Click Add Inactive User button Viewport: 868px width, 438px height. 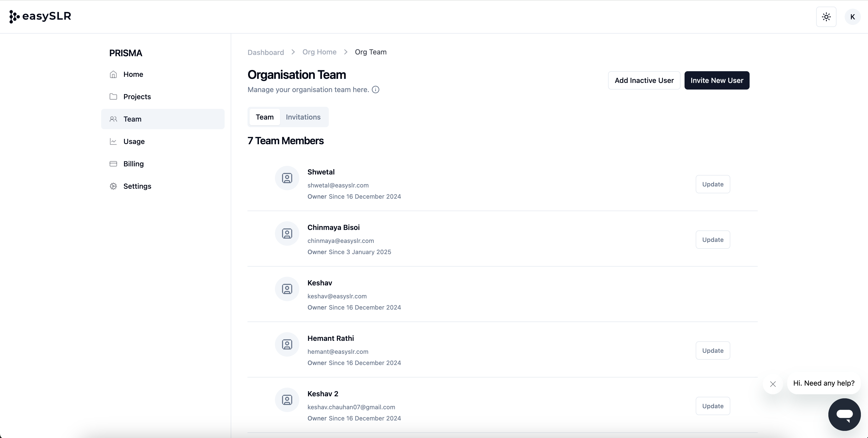[644, 80]
